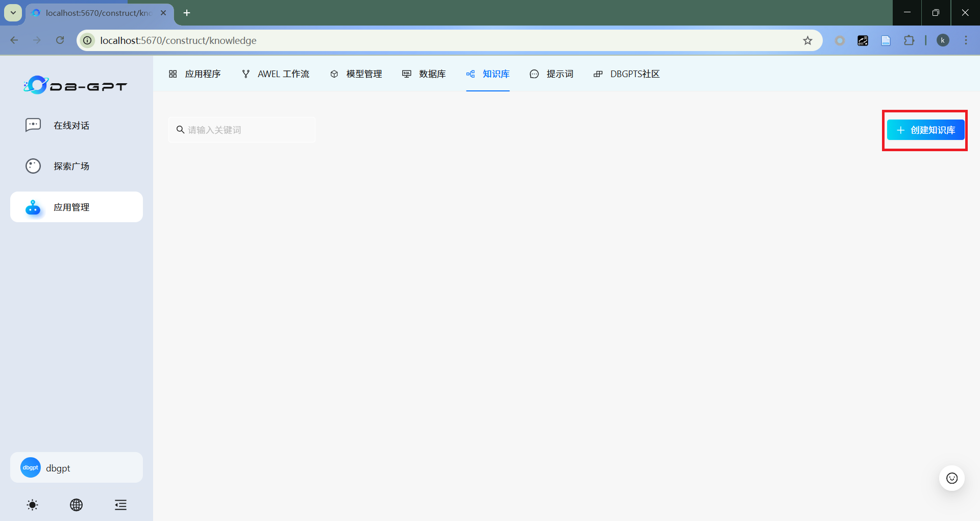Switch to AWEL 工作流 tab
The image size is (980, 521).
tap(276, 74)
